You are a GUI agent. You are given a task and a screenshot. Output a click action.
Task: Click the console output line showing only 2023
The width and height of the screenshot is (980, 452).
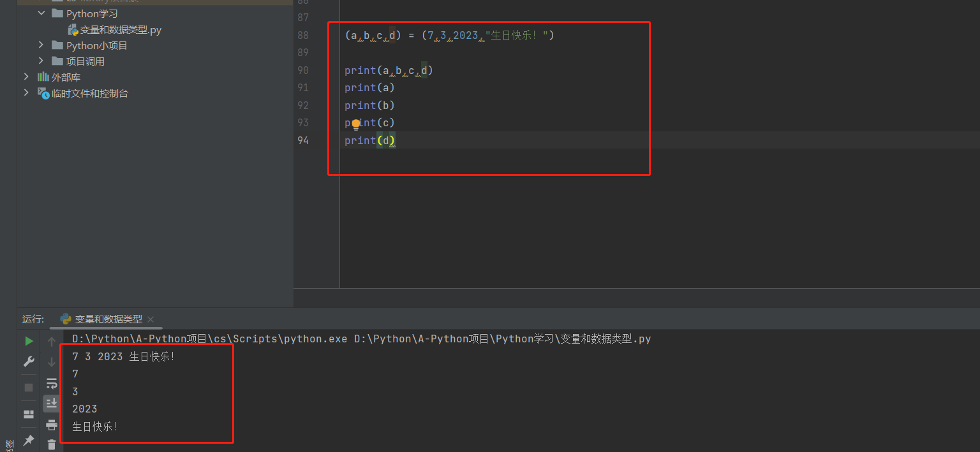[x=85, y=409]
